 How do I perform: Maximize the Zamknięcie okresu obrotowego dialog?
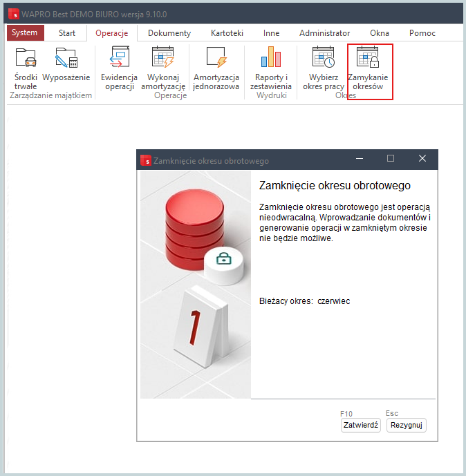tap(391, 158)
